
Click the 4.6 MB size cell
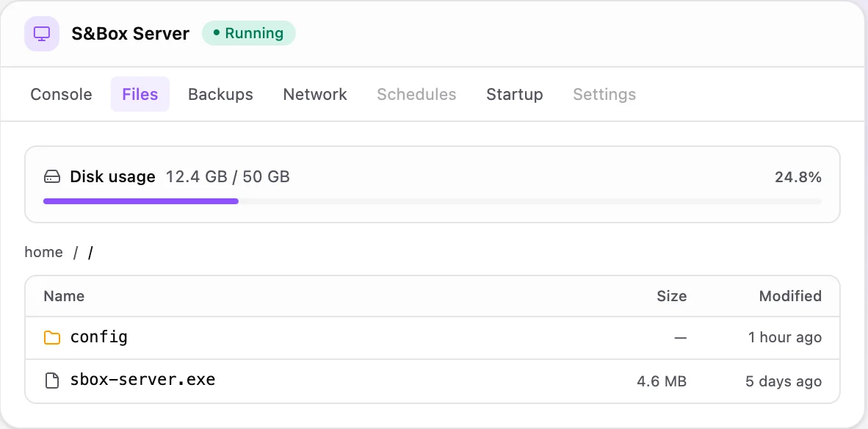coord(662,381)
